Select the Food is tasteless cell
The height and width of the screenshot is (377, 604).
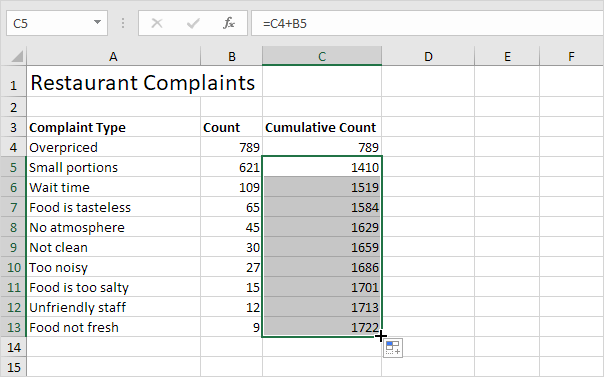click(113, 207)
